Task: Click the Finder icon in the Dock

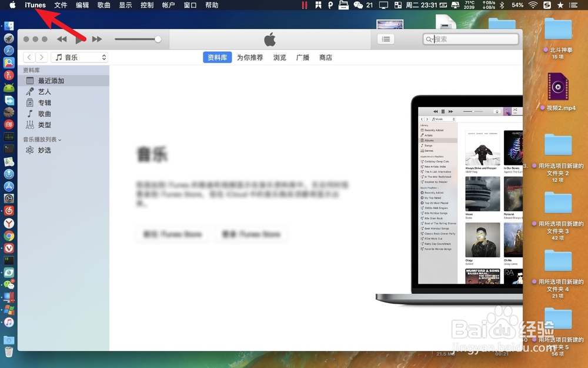Action: [x=9, y=26]
